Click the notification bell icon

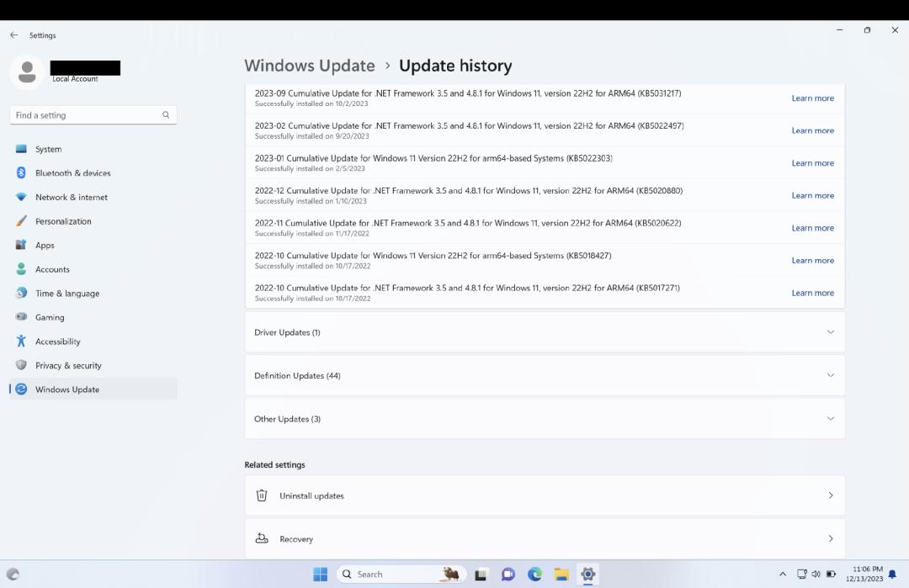[x=893, y=574]
